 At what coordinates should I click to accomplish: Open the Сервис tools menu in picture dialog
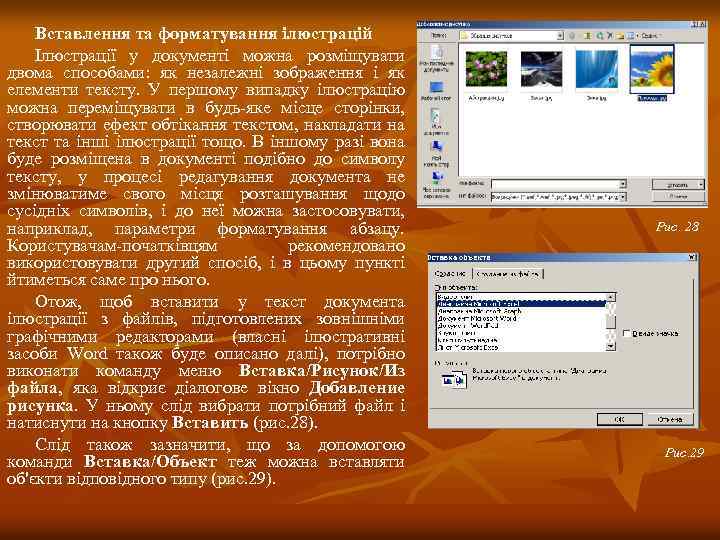coord(650,35)
